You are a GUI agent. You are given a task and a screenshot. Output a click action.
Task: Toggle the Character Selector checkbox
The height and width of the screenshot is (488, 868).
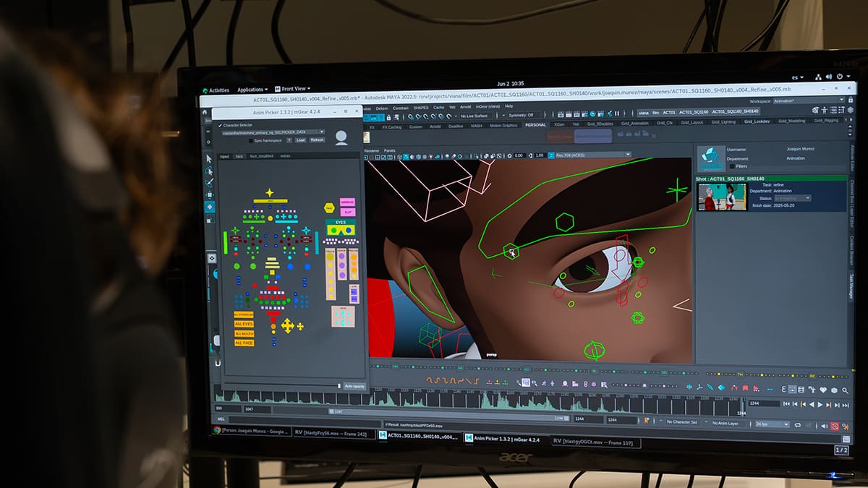(221, 125)
